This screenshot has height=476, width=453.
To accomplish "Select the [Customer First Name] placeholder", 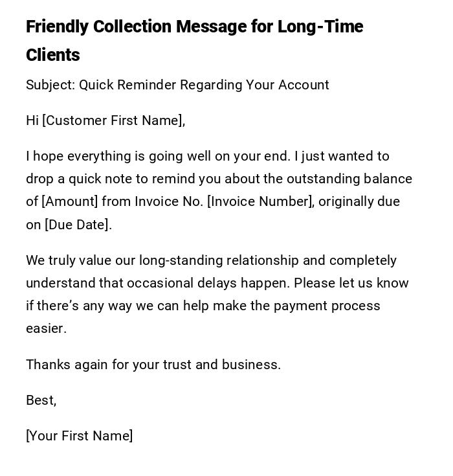I will (x=113, y=120).
